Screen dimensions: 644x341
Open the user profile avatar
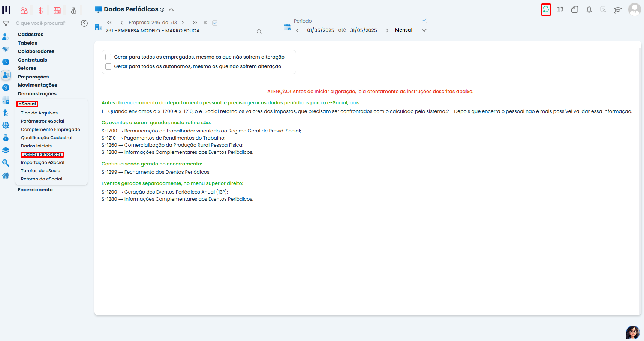coord(634,9)
